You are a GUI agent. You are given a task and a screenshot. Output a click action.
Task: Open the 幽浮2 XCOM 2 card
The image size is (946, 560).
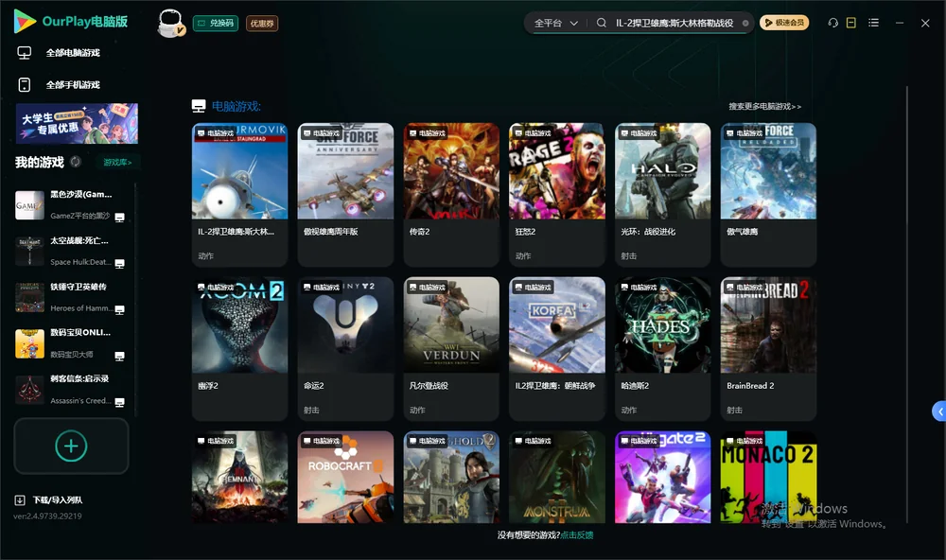(239, 348)
